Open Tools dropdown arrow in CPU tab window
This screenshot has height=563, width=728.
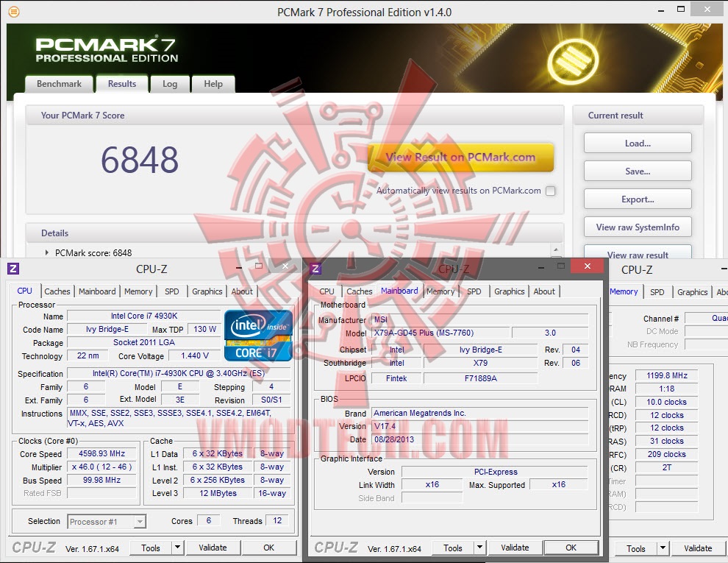[178, 548]
